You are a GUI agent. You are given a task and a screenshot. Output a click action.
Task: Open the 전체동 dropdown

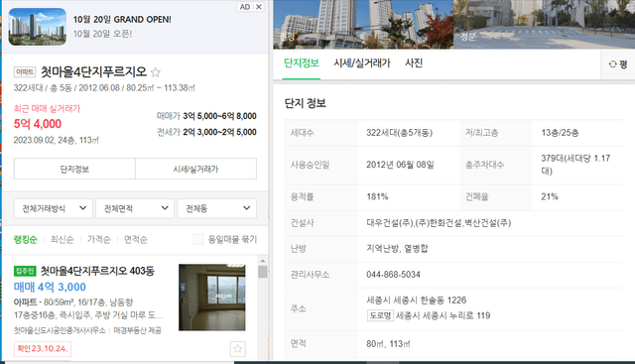(x=216, y=208)
